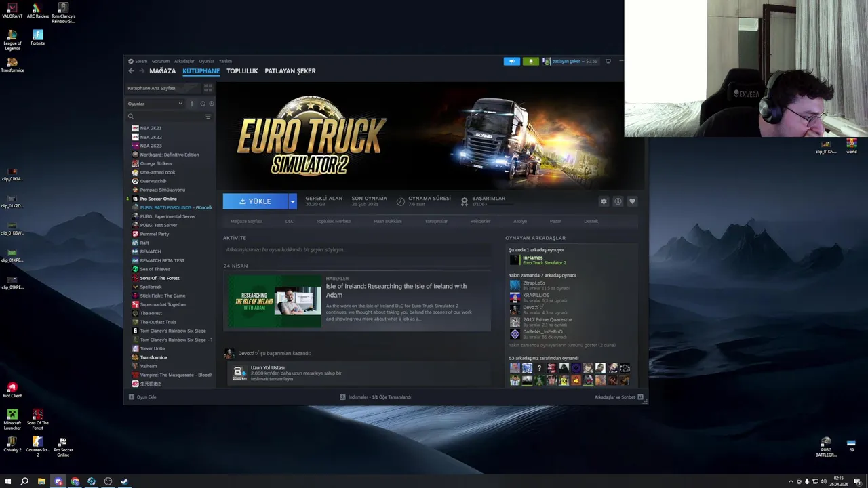This screenshot has width=868, height=488.
Task: Open the Rehberler link
Action: pos(480,221)
